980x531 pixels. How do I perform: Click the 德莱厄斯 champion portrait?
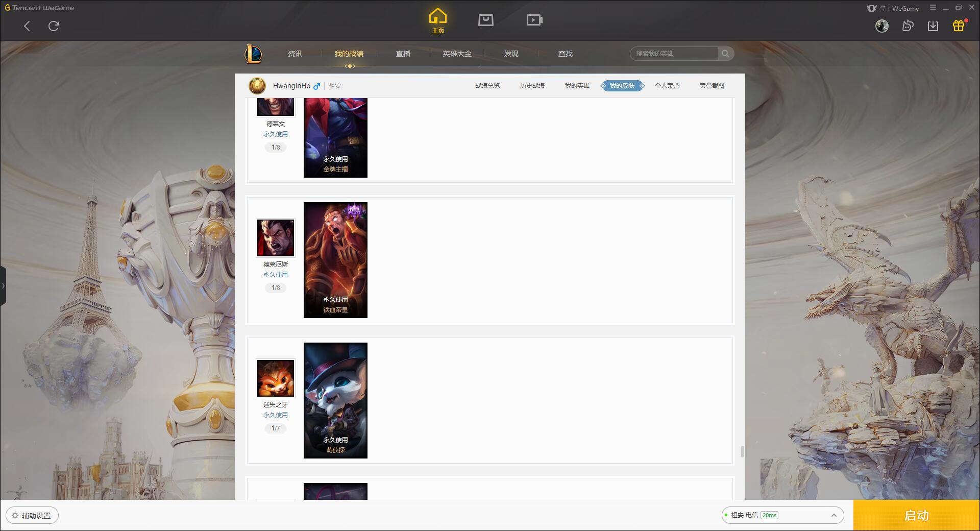pos(276,238)
